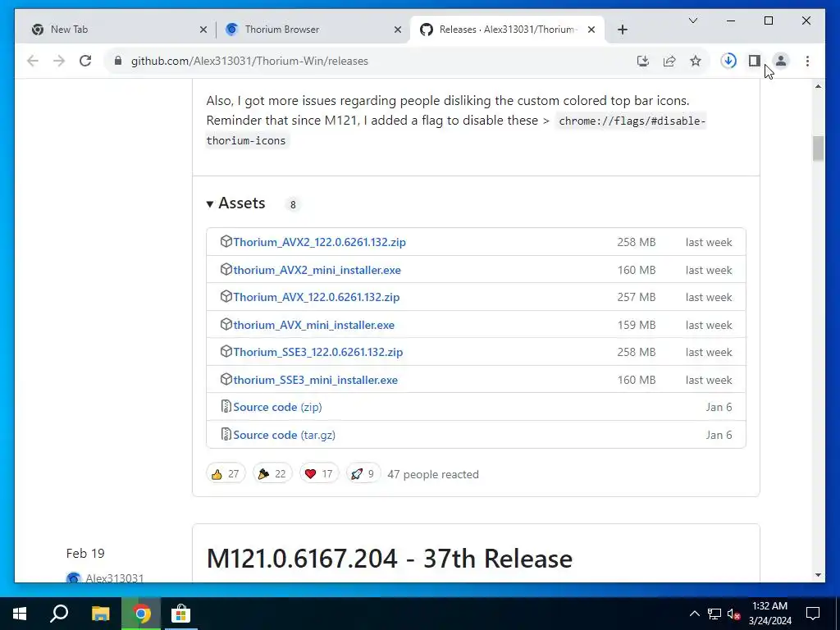Click package icon beside thorium_AVX_mini_installer.exe
840x630 pixels.
226,325
